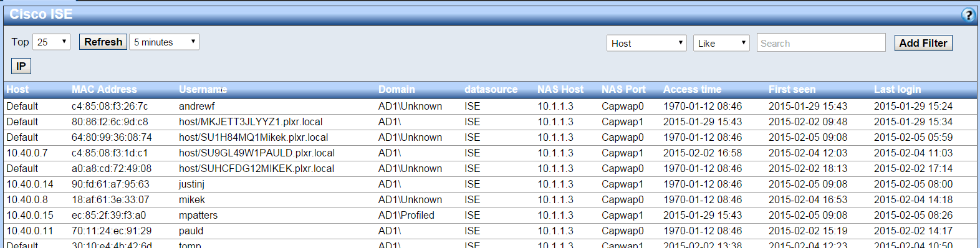Click the Add Filter button
This screenshot has width=980, height=248.
click(923, 43)
